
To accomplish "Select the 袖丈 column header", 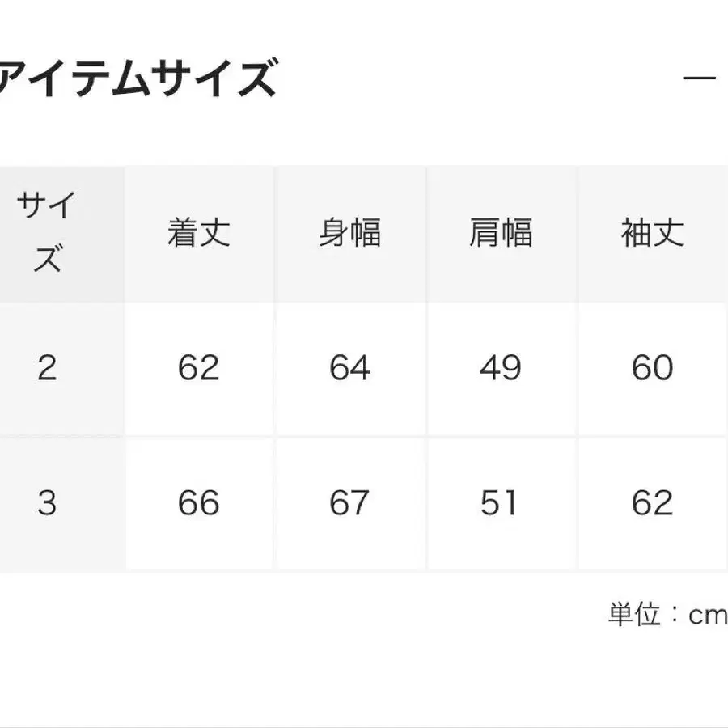I will coord(652,234).
